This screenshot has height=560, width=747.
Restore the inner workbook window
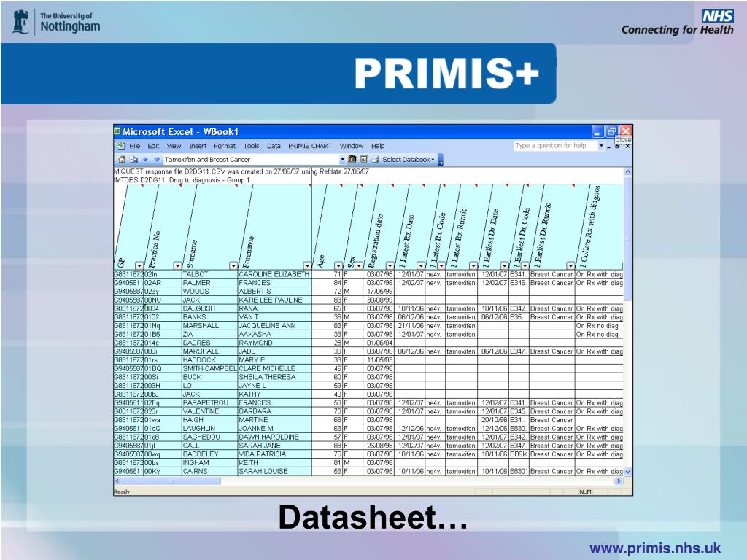617,147
